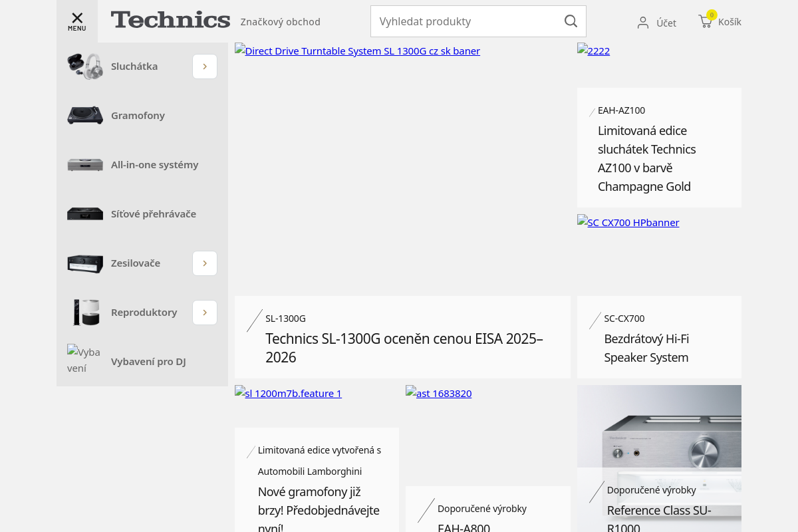
Task: Open the Technics logo homepage link
Action: click(x=170, y=20)
